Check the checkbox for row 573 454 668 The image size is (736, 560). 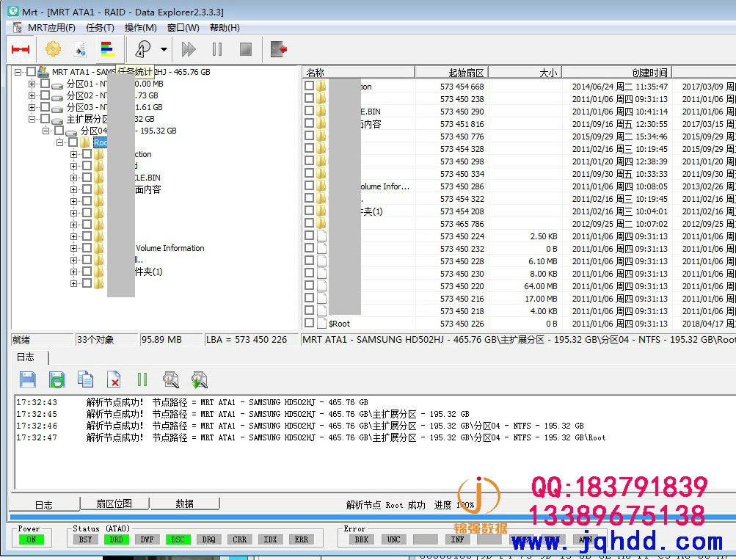click(309, 85)
